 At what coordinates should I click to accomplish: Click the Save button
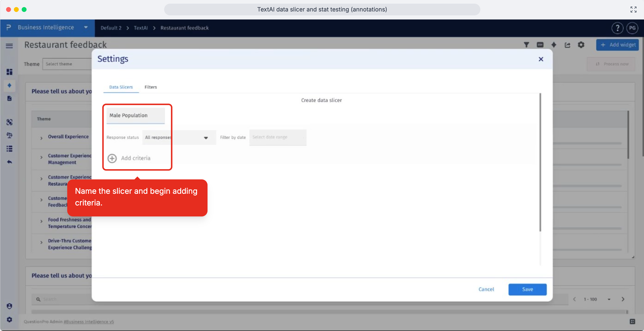tap(527, 290)
